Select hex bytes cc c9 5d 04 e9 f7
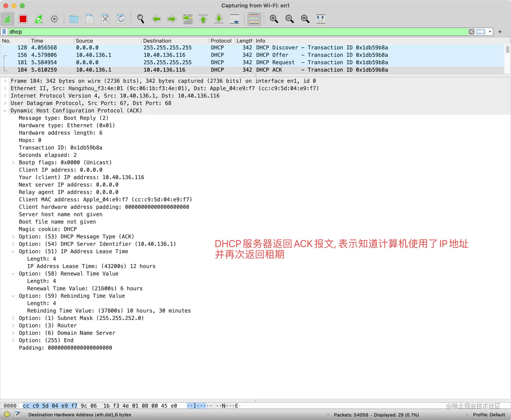 [x=50, y=406]
